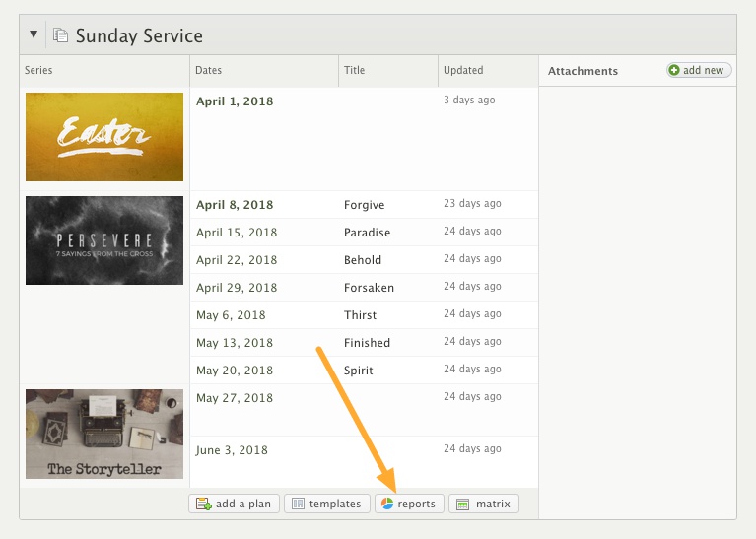This screenshot has height=539, width=756.
Task: Click the matrix grid icon
Action: (462, 505)
